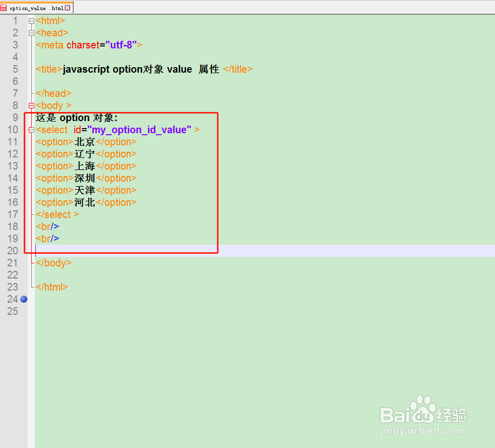
Task: Click the file icon on the option_value tab
Action: coord(4,8)
